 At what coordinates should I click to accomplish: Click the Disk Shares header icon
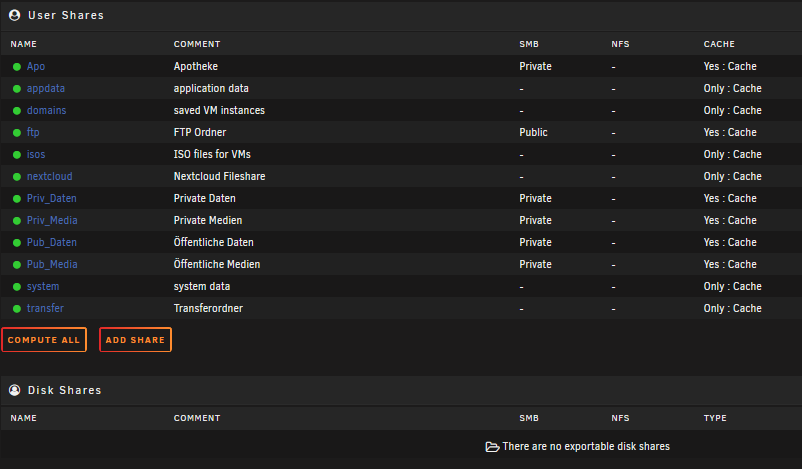click(15, 390)
